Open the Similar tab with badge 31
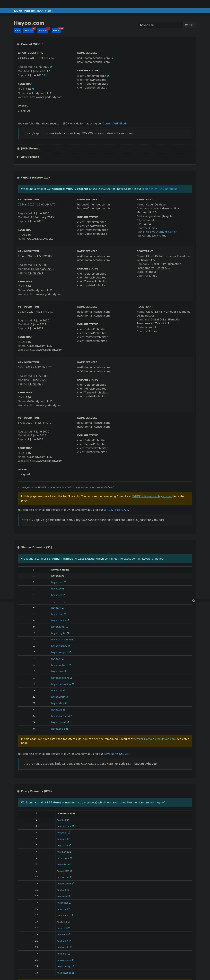This screenshot has height=980, width=210. click(x=43, y=30)
